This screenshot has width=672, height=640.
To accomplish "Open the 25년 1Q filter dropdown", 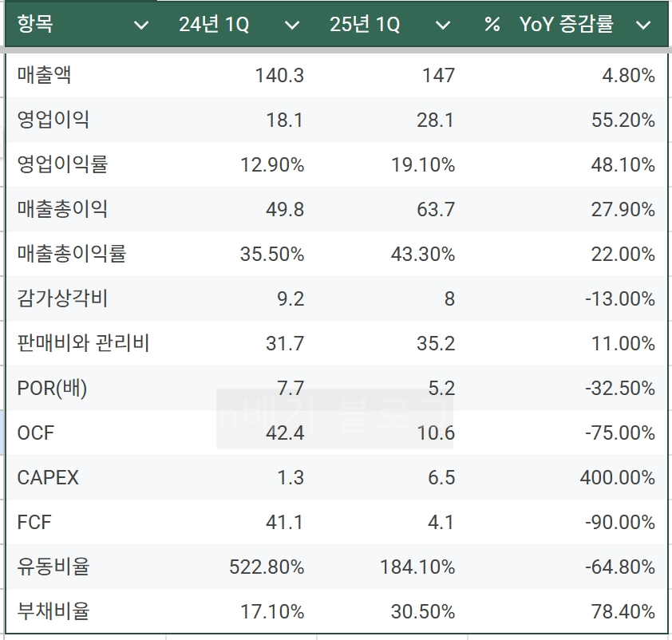I will (x=442, y=25).
